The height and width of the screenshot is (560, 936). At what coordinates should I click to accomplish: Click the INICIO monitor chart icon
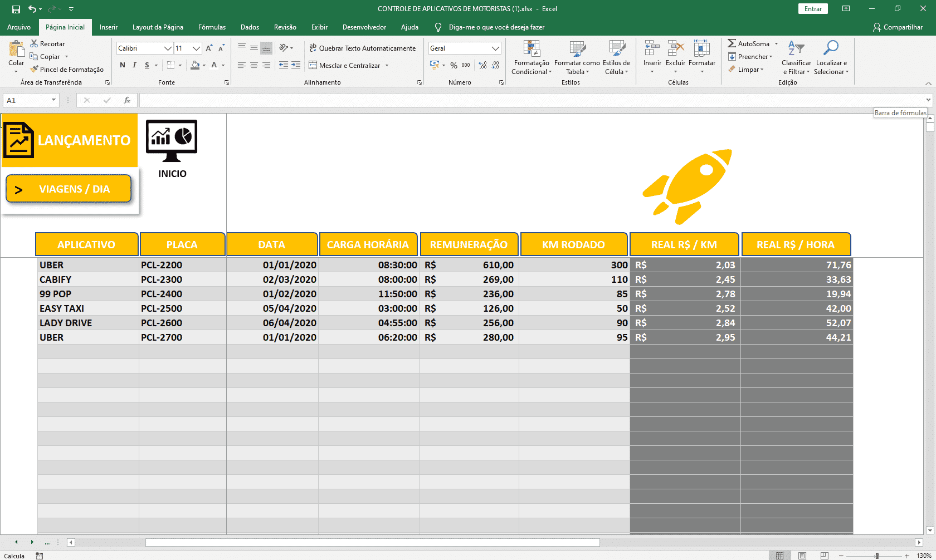[x=172, y=141]
